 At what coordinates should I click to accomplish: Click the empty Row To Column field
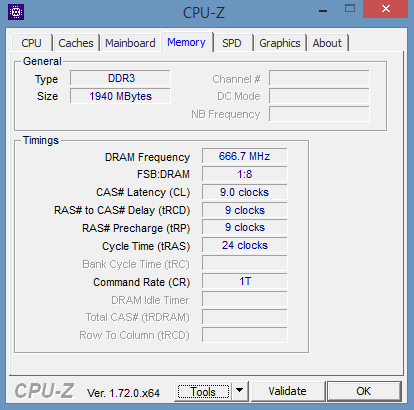tap(245, 335)
